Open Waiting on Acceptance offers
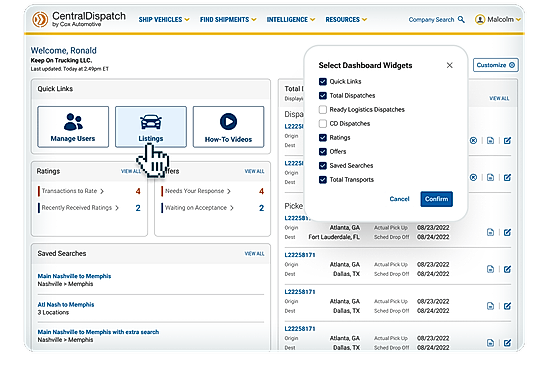This screenshot has height=368, width=548. [x=199, y=208]
